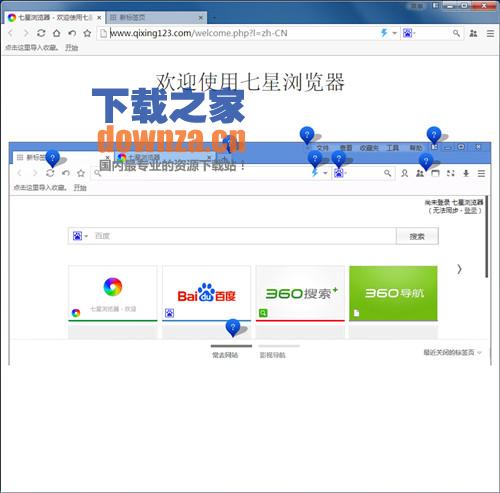Expand dropdown next to lightning icon
This screenshot has width=500, height=493.
coord(395,33)
